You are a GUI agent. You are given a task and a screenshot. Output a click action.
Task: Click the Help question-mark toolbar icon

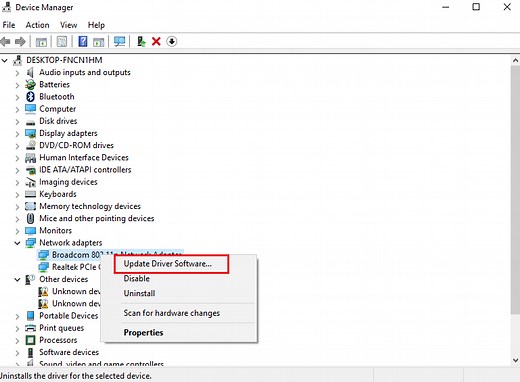click(x=83, y=42)
